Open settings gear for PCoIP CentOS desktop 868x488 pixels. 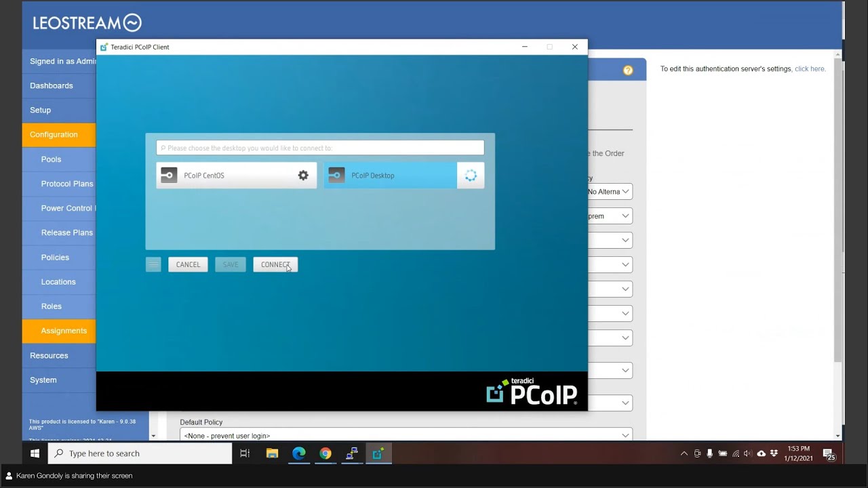(303, 176)
